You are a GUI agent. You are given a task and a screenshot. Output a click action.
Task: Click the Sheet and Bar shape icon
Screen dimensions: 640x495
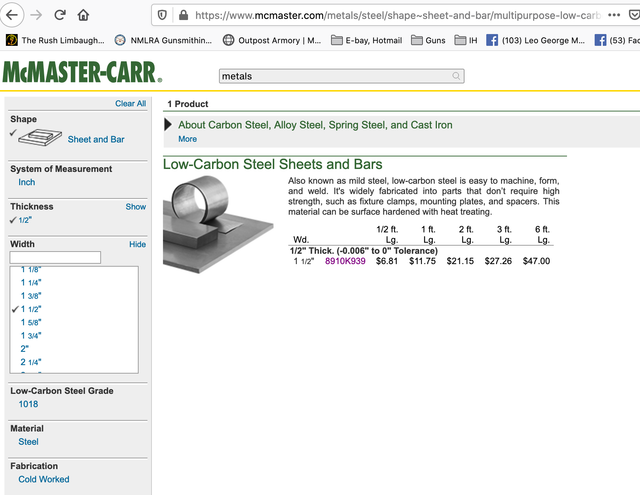(40, 138)
